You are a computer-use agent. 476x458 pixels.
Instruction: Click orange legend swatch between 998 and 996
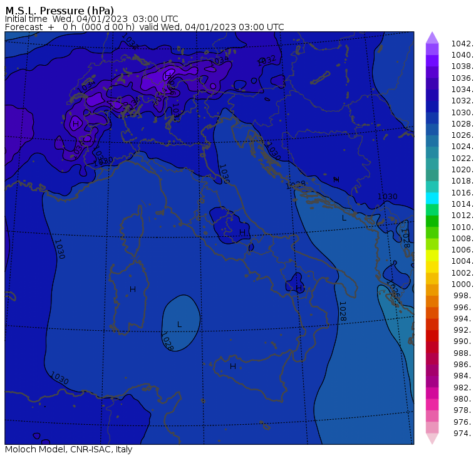click(432, 301)
